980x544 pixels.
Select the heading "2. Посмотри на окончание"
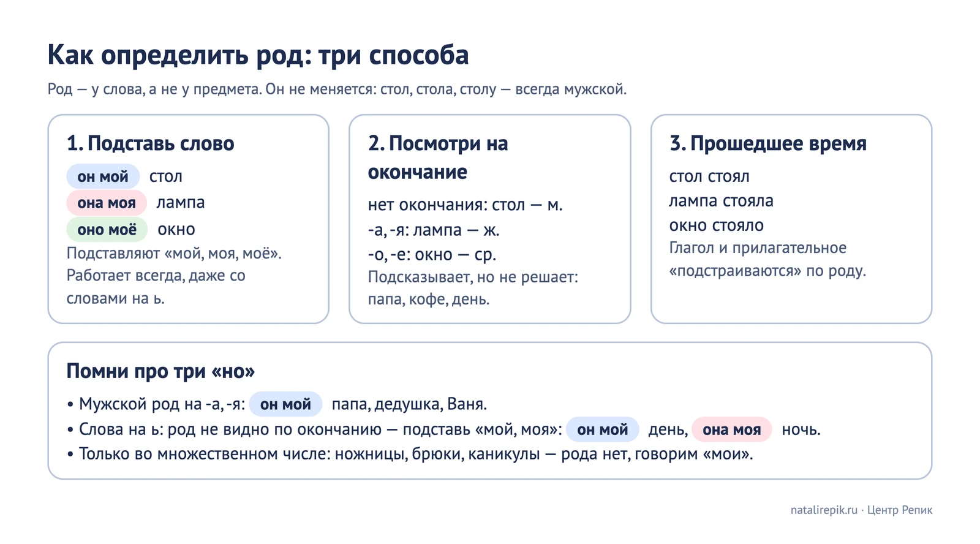click(x=438, y=157)
